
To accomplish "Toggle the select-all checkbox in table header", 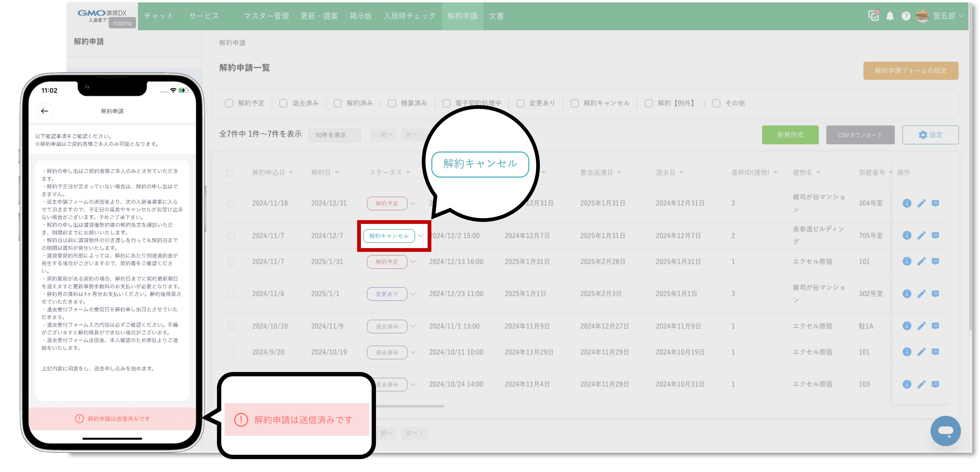I will coord(229,173).
